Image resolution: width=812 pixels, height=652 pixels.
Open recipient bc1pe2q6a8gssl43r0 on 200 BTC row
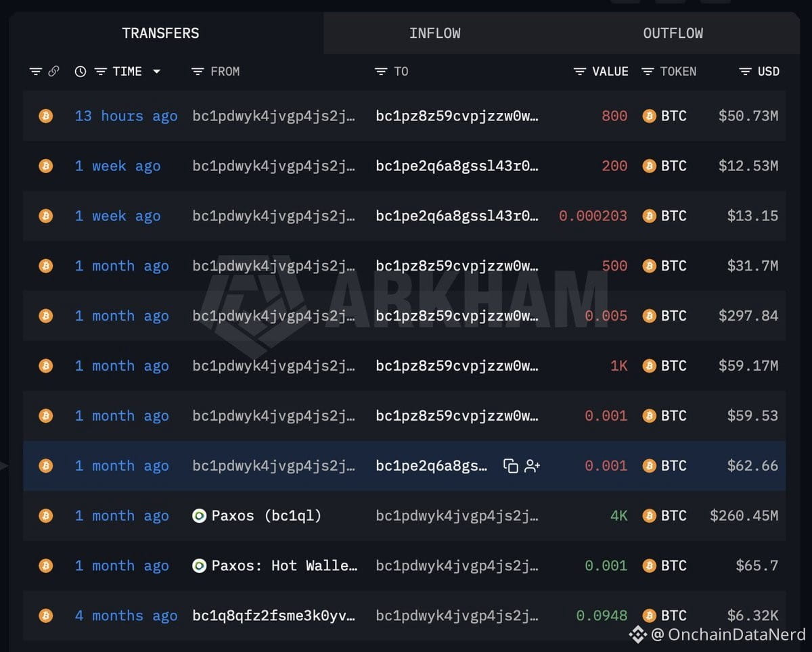457,166
